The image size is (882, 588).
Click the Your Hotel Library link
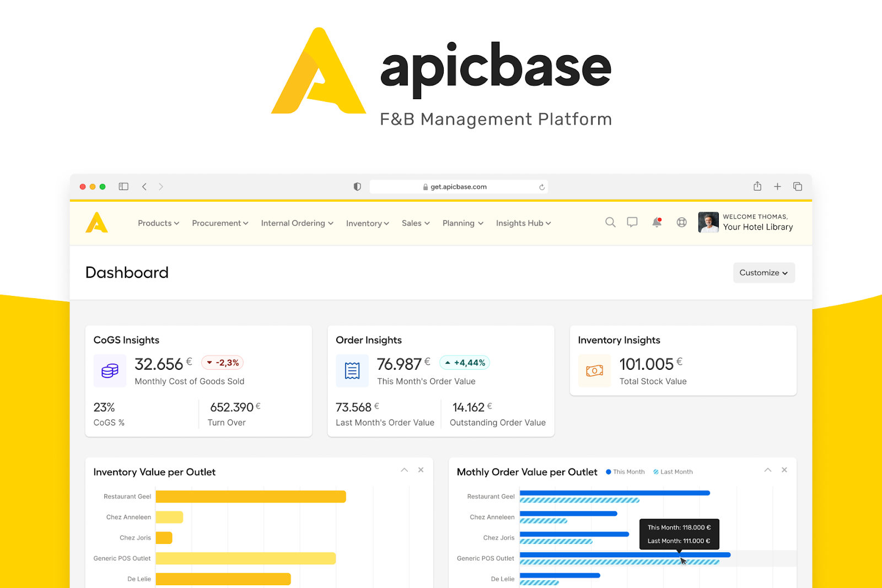[757, 227]
